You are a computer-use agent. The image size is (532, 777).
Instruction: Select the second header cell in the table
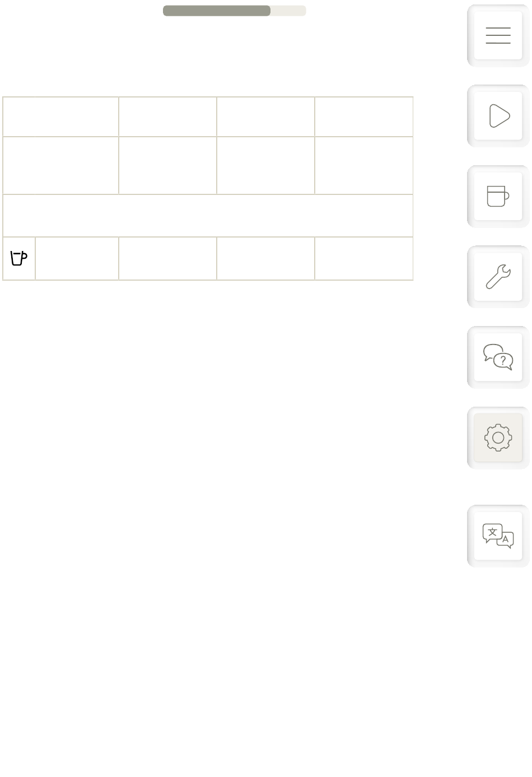pos(167,117)
